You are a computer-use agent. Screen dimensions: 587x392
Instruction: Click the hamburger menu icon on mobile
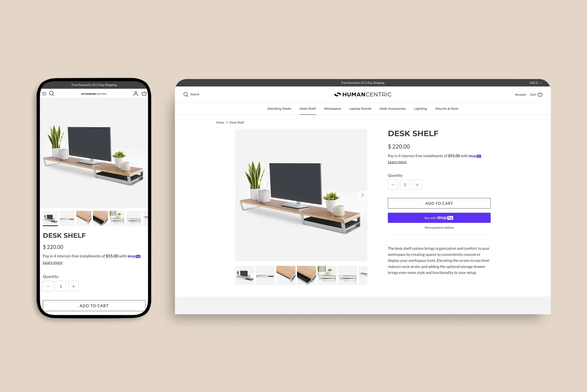pyautogui.click(x=44, y=93)
